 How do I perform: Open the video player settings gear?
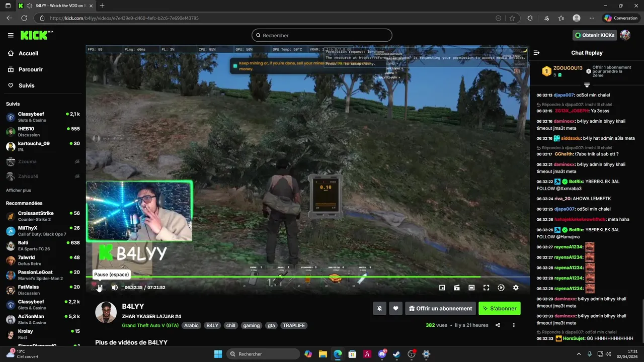pyautogui.click(x=516, y=288)
